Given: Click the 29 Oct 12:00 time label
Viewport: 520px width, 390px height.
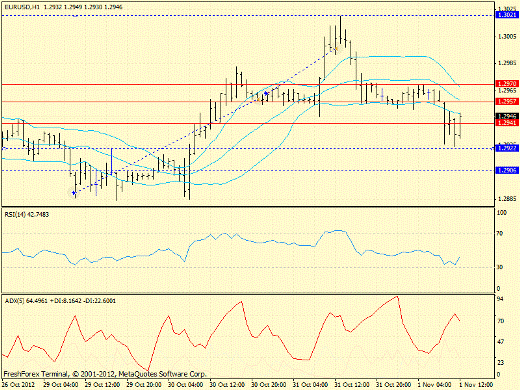Looking at the screenshot, I should (103, 385).
